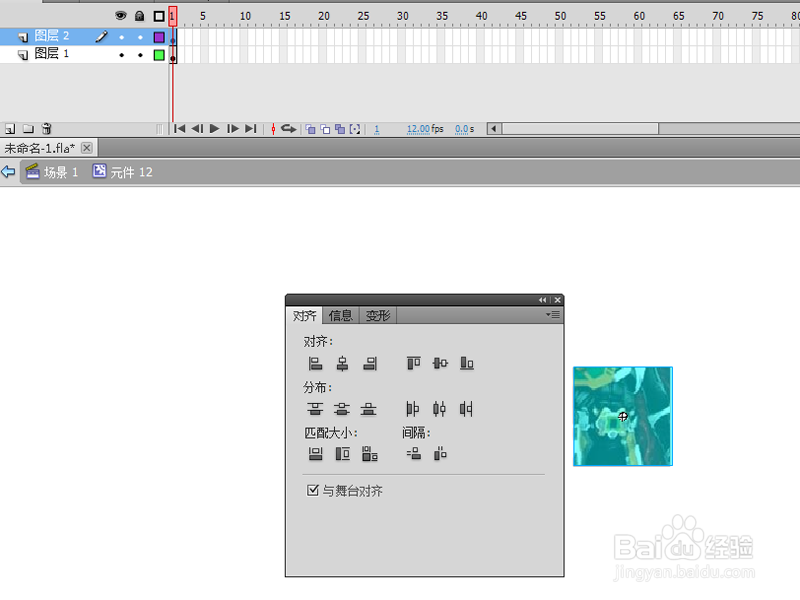
Task: Click the delete layer trash icon
Action: coord(46,129)
